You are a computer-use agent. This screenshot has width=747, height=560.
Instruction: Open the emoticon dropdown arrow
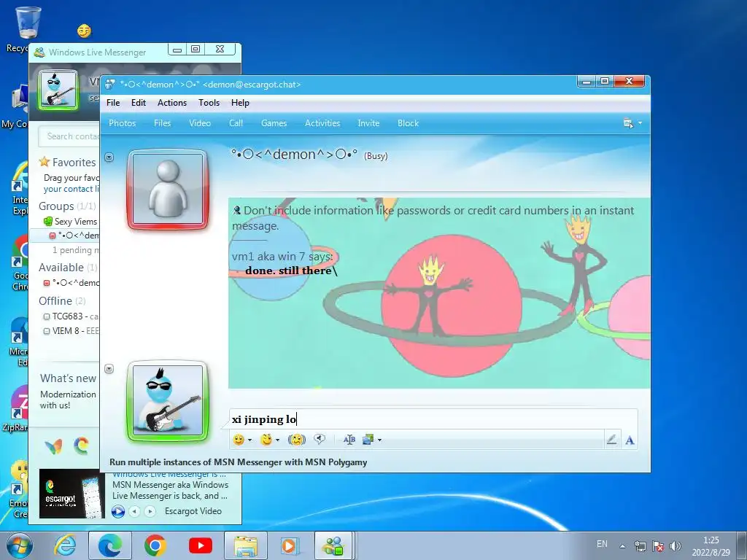pos(249,440)
